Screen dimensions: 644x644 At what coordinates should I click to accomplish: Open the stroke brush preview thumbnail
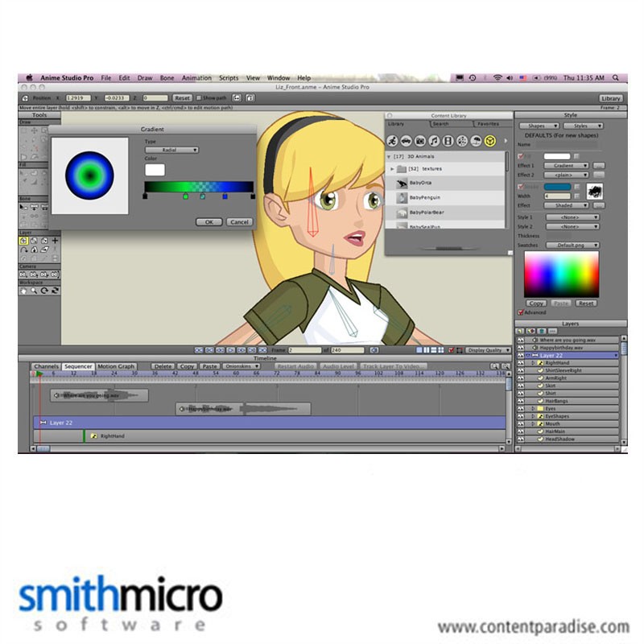coord(595,192)
